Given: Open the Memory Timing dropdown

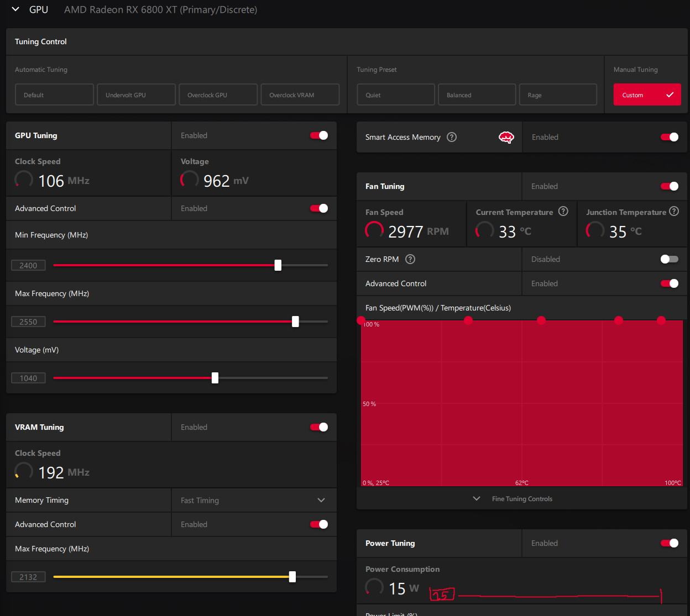Looking at the screenshot, I should tap(254, 500).
